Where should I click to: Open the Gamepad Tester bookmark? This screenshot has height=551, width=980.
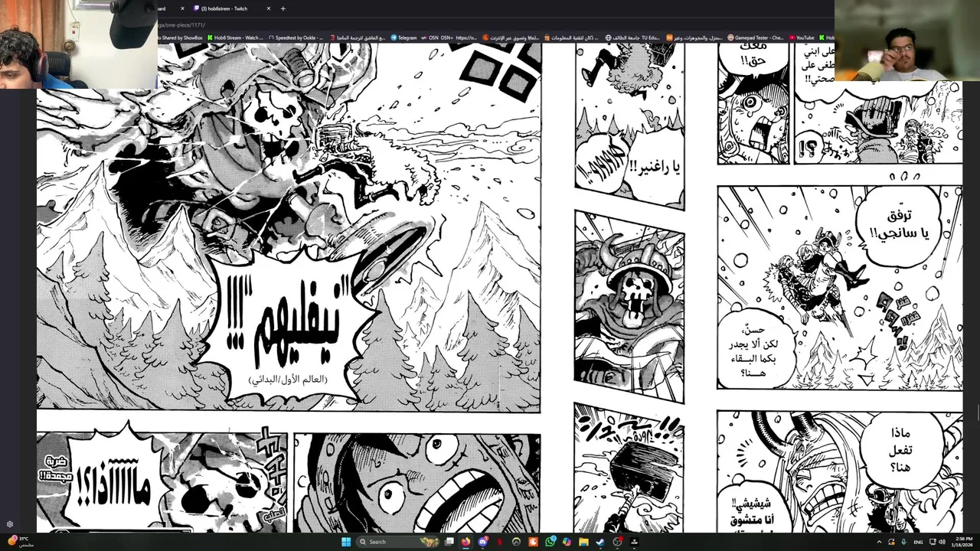[x=756, y=37]
